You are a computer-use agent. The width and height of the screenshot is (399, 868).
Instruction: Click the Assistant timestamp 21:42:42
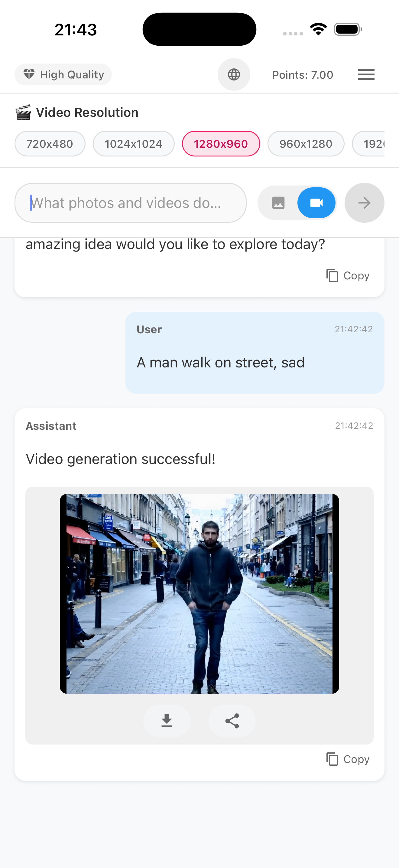(354, 426)
